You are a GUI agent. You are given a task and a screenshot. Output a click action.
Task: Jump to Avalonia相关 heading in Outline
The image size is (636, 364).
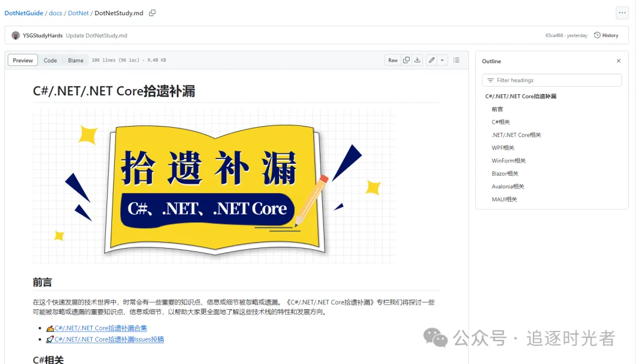point(508,187)
